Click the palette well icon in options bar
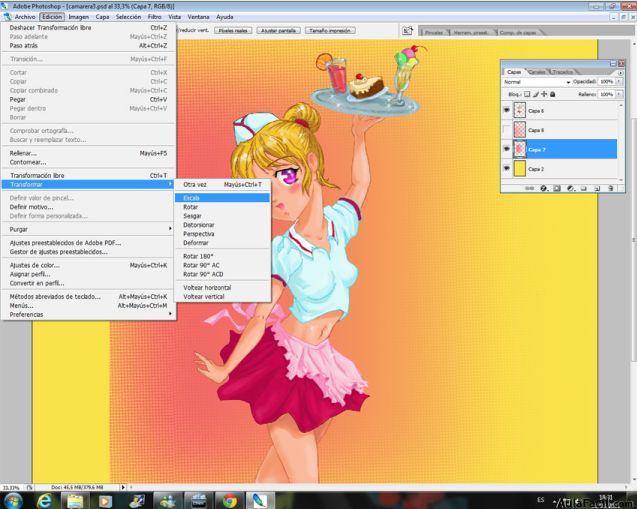 [x=407, y=30]
